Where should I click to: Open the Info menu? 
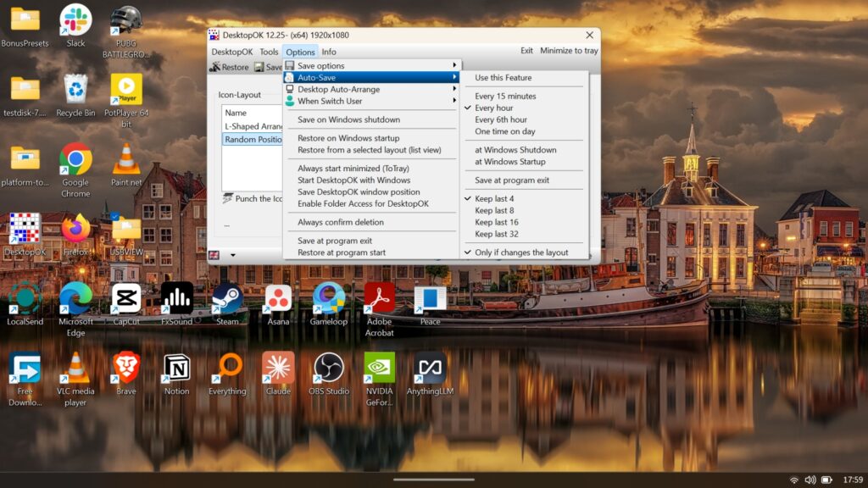point(330,51)
